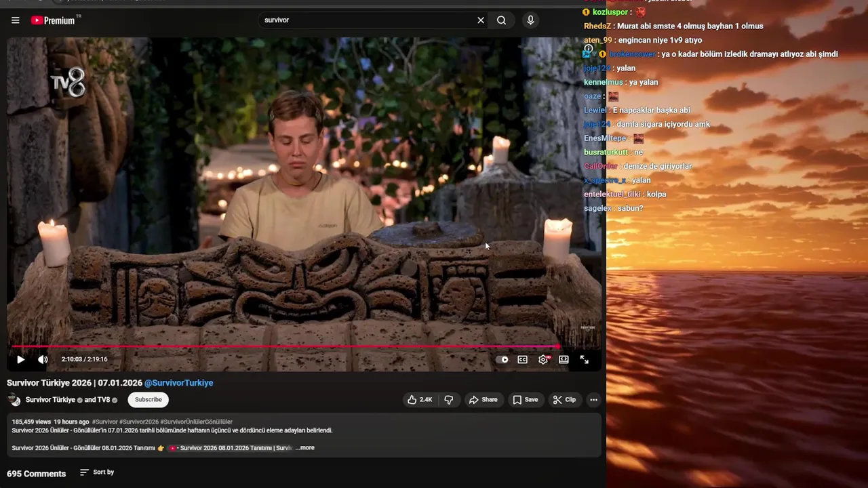Open linked video 'Survivor 2026 08.01.2026 Tanıtımı'

tap(231, 448)
